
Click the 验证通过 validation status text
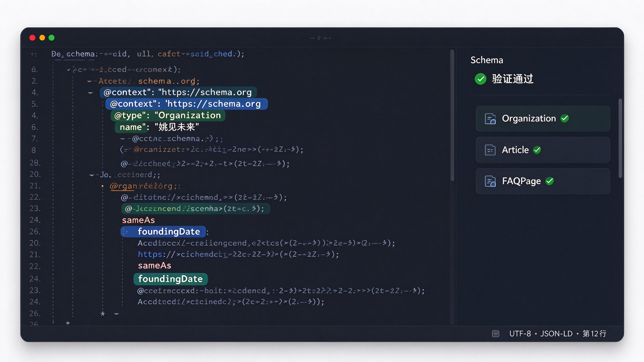[513, 79]
